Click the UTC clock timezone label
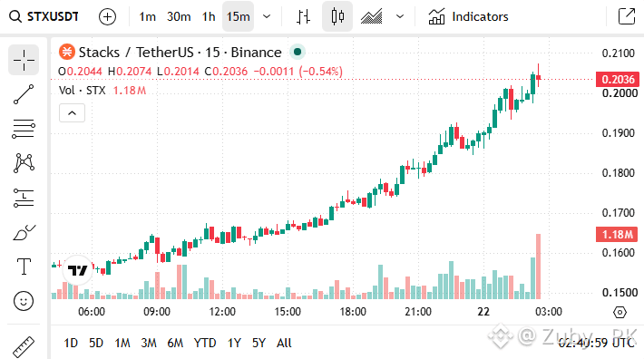 point(597,343)
